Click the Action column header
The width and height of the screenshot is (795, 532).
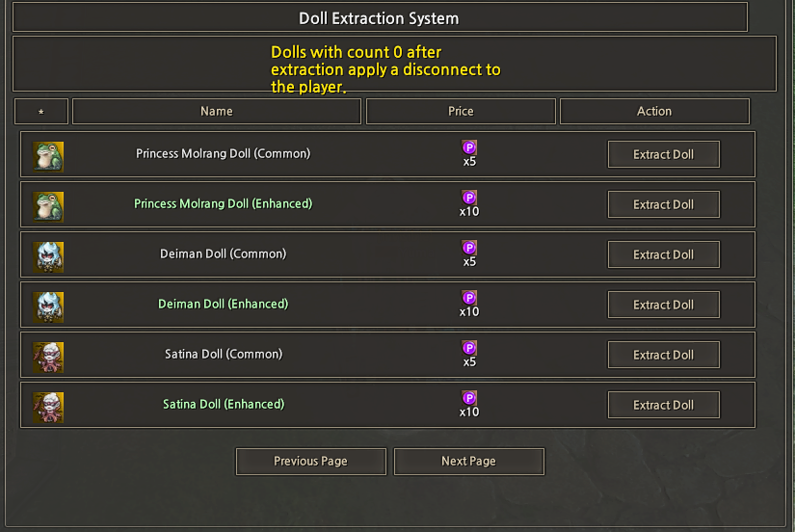[654, 111]
